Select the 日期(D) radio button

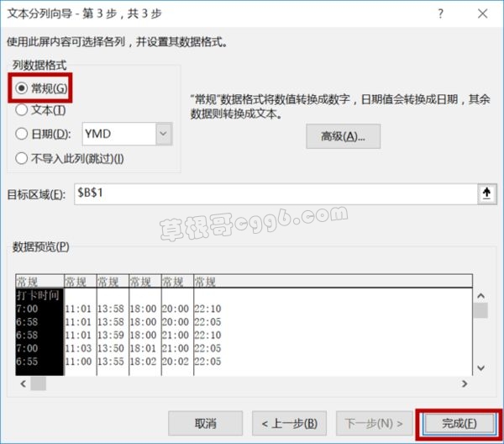click(22, 134)
